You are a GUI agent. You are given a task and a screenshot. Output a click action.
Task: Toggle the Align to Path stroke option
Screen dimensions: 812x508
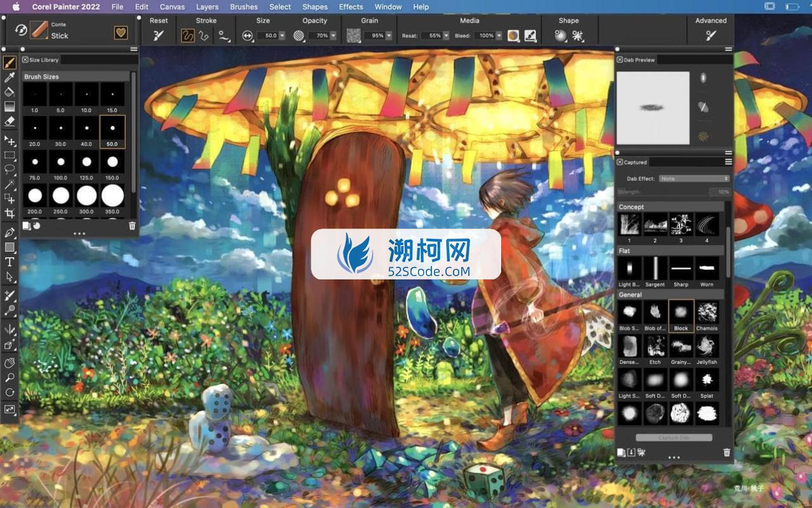tap(223, 36)
